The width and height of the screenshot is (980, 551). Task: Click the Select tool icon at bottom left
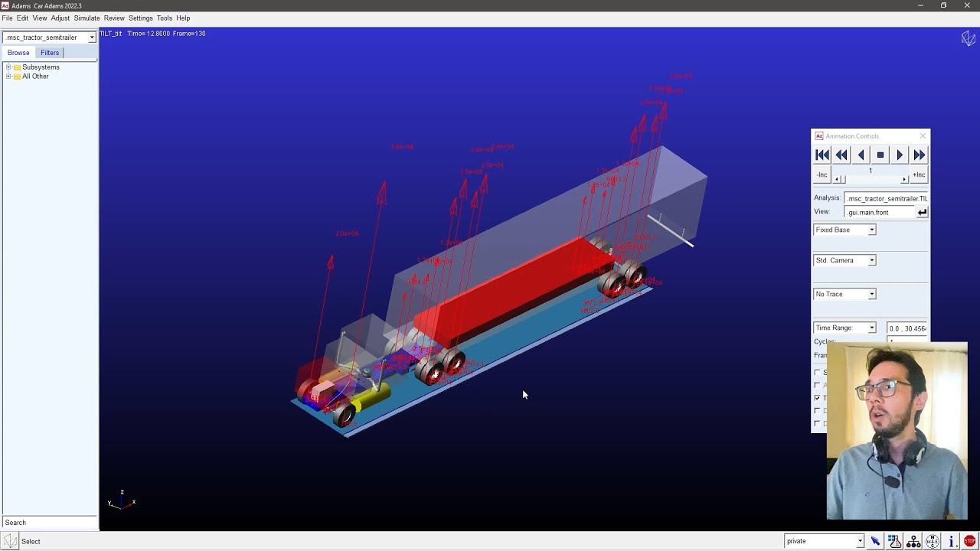[10, 541]
